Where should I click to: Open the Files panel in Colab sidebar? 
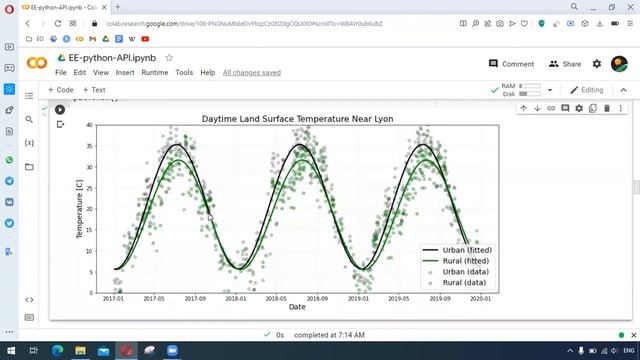coord(29,167)
